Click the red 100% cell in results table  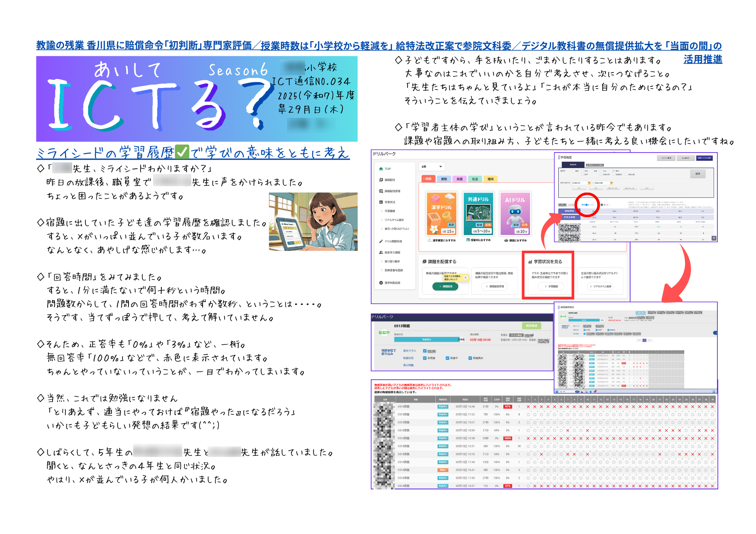click(x=508, y=438)
